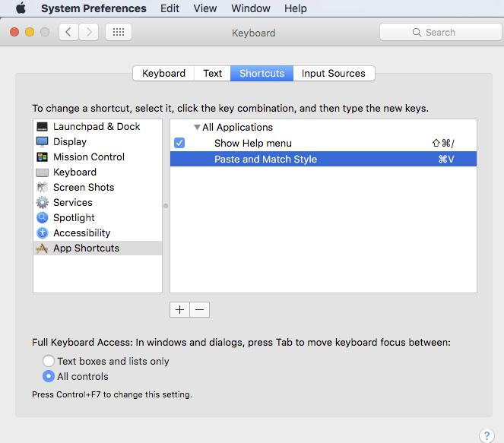Viewport: 504px width, 443px height.
Task: Go back to previous preference pane
Action: 68,32
